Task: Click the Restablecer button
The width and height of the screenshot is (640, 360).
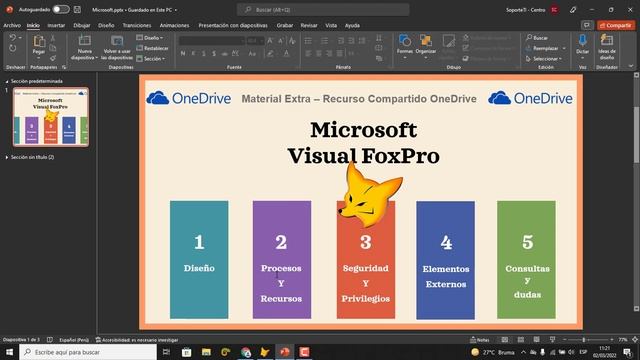Action: (x=152, y=48)
